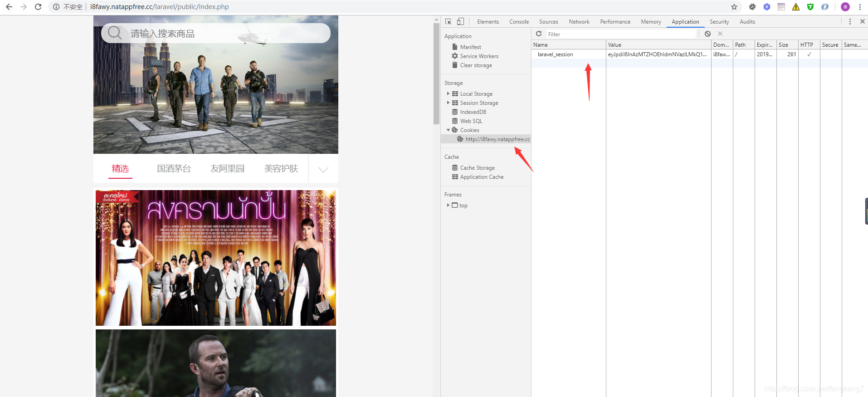Viewport: 868px width, 397px height.
Task: Open Service Workers in the sidebar
Action: click(x=479, y=56)
